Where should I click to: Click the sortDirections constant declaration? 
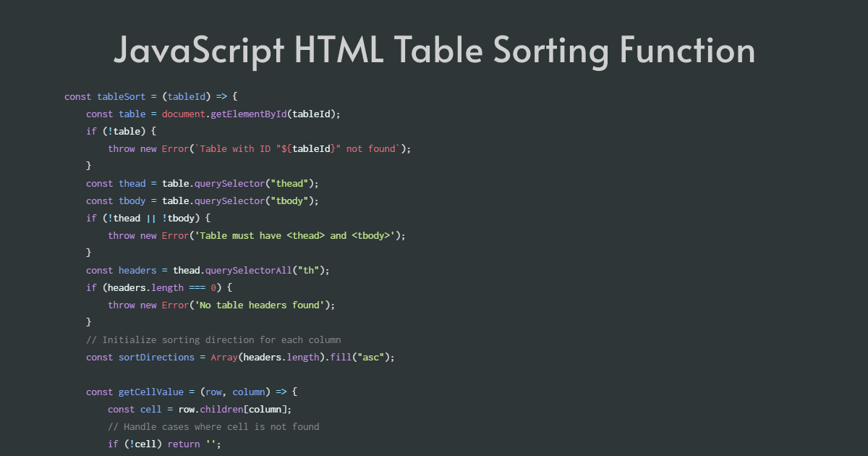158,357
